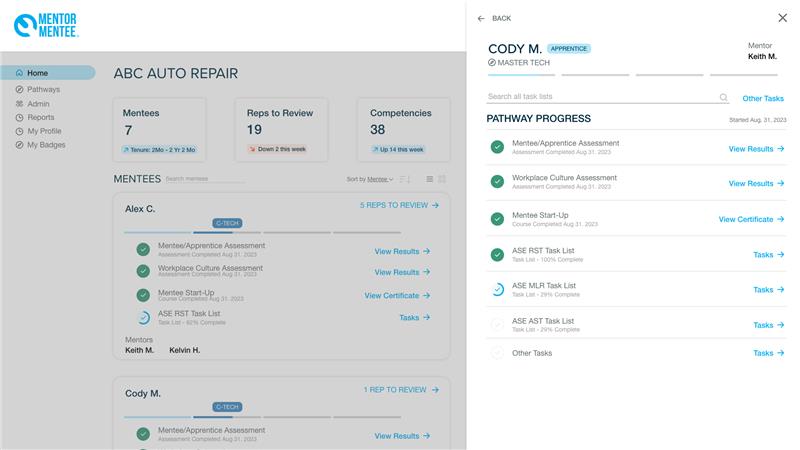Click the empty circle beside Other Tasks row
The width and height of the screenshot is (800, 450).
click(497, 353)
